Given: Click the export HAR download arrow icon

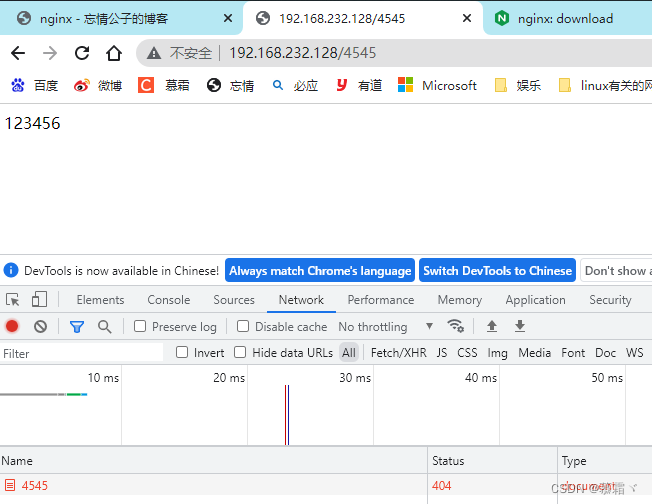Looking at the screenshot, I should [x=520, y=326].
